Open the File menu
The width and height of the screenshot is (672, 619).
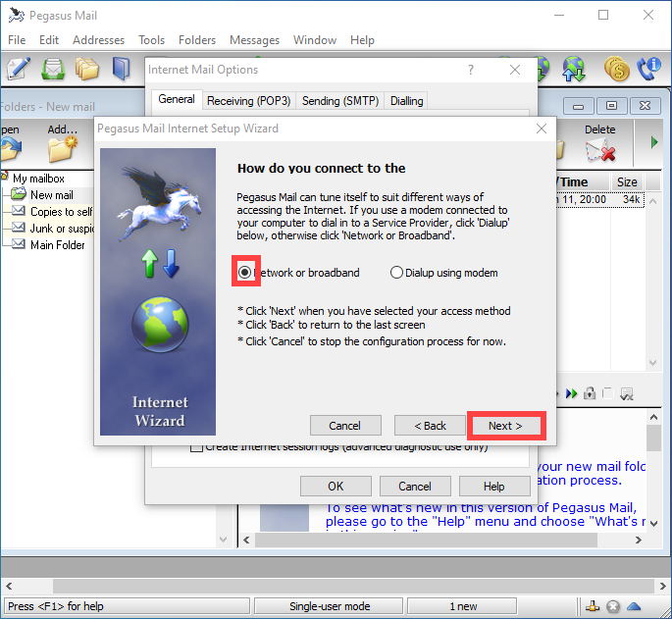click(17, 40)
